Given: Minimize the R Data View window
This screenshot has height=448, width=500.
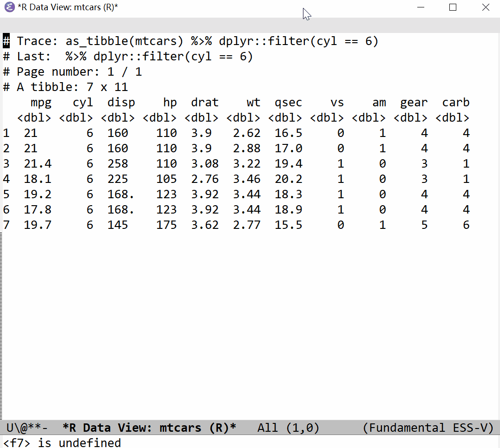Looking at the screenshot, I should point(421,7).
